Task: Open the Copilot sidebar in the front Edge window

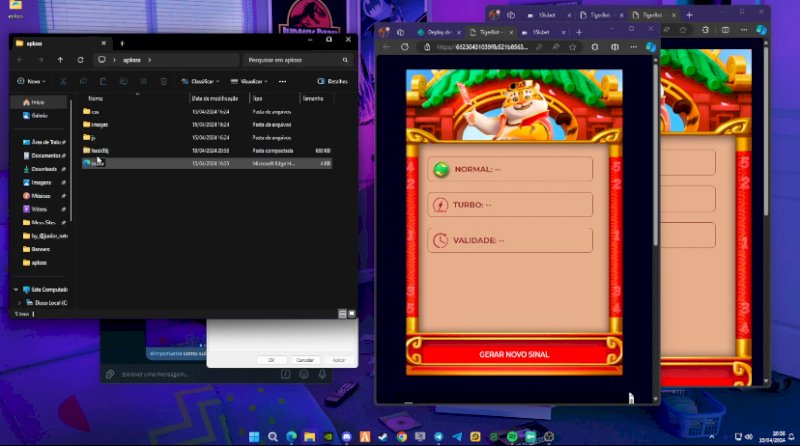Action: click(649, 47)
